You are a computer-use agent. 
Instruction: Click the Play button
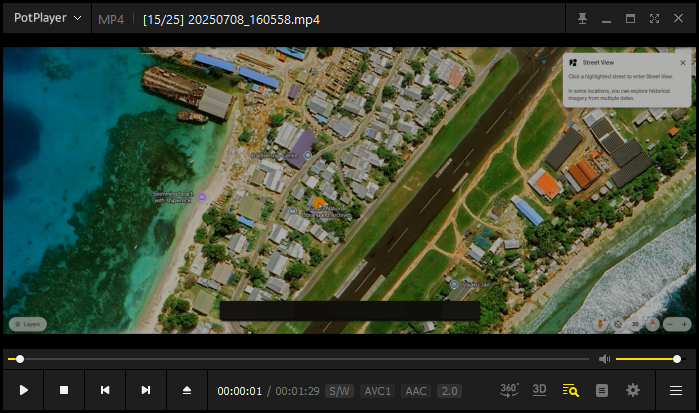point(24,390)
